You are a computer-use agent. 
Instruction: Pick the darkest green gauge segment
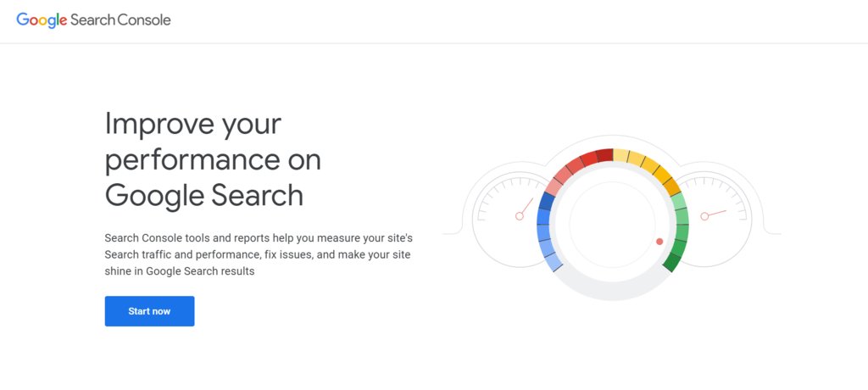coord(672,262)
